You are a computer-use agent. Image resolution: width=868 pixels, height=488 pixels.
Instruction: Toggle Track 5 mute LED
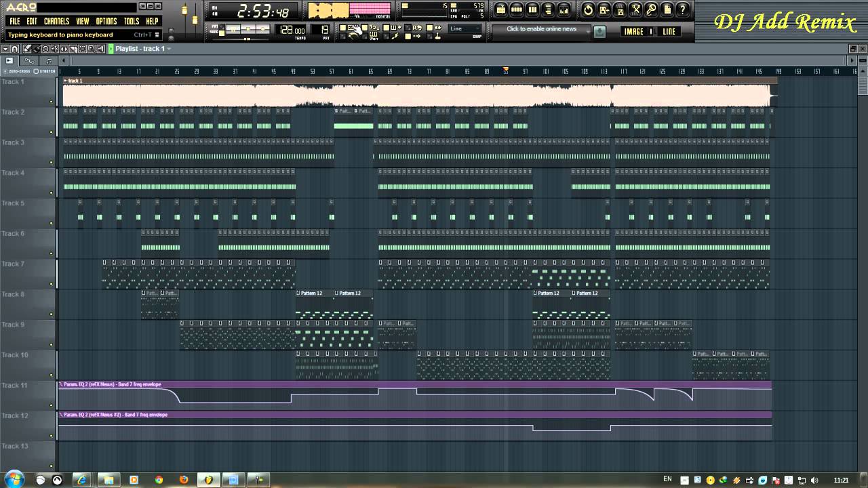click(52, 224)
